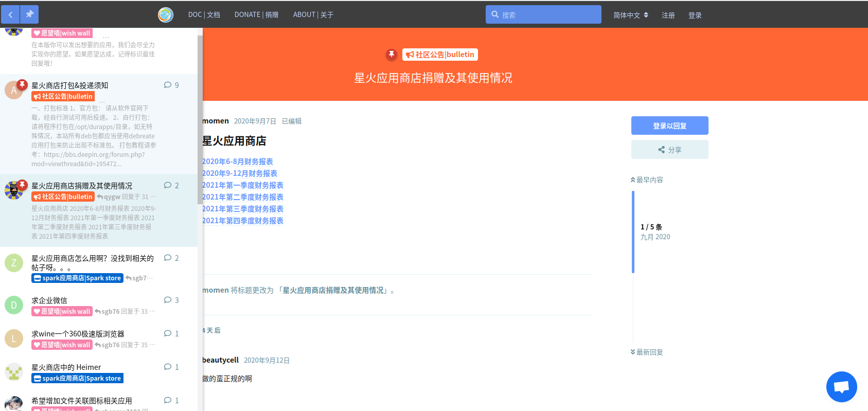Open the 2020年9-12月财务报表 link
The width and height of the screenshot is (868, 411).
point(240,173)
